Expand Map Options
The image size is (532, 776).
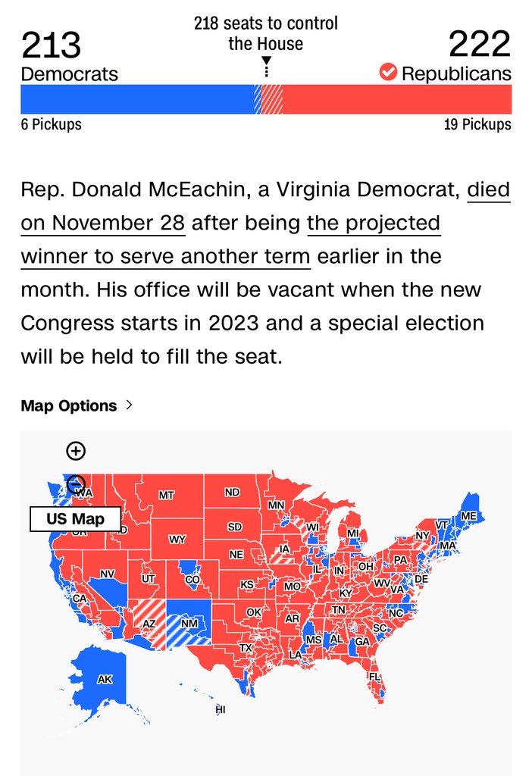click(x=77, y=405)
